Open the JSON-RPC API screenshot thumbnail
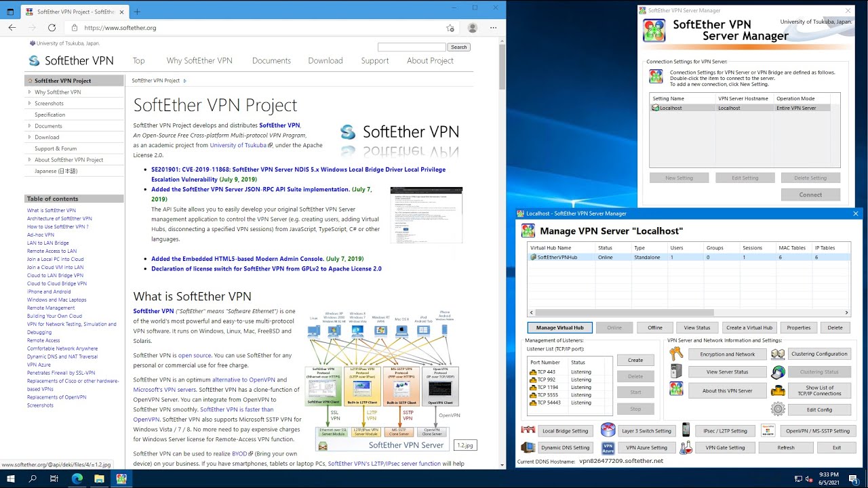 pos(427,215)
